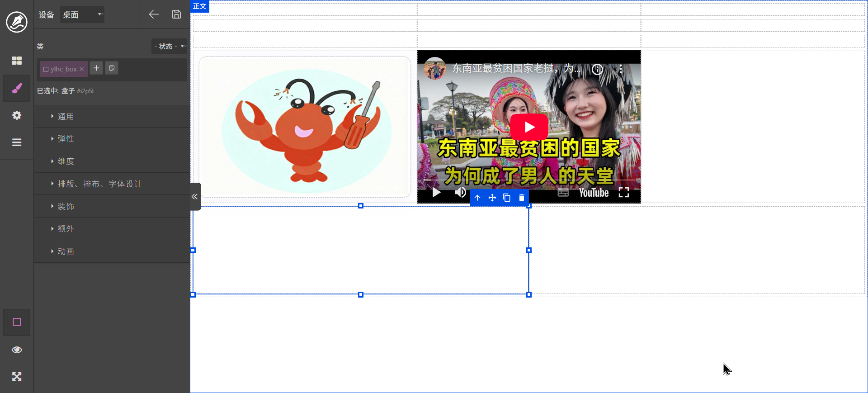This screenshot has width=868, height=393.
Task: Open the 状态 state dropdown
Action: (169, 46)
